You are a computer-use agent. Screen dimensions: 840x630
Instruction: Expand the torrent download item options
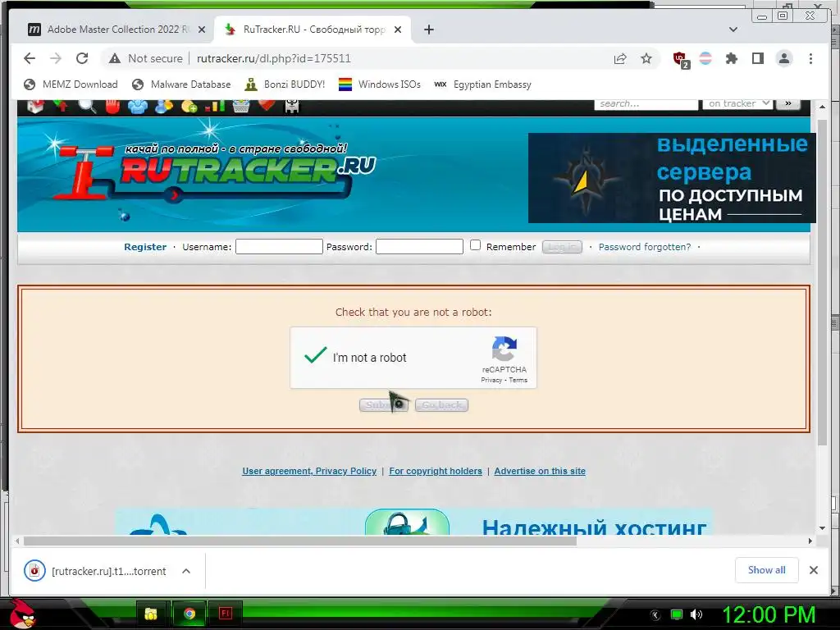(x=186, y=571)
